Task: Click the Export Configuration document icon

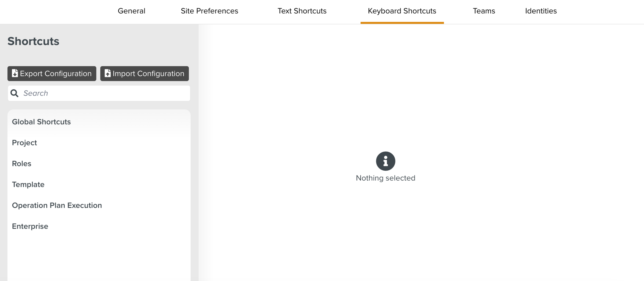Action: pyautogui.click(x=15, y=73)
